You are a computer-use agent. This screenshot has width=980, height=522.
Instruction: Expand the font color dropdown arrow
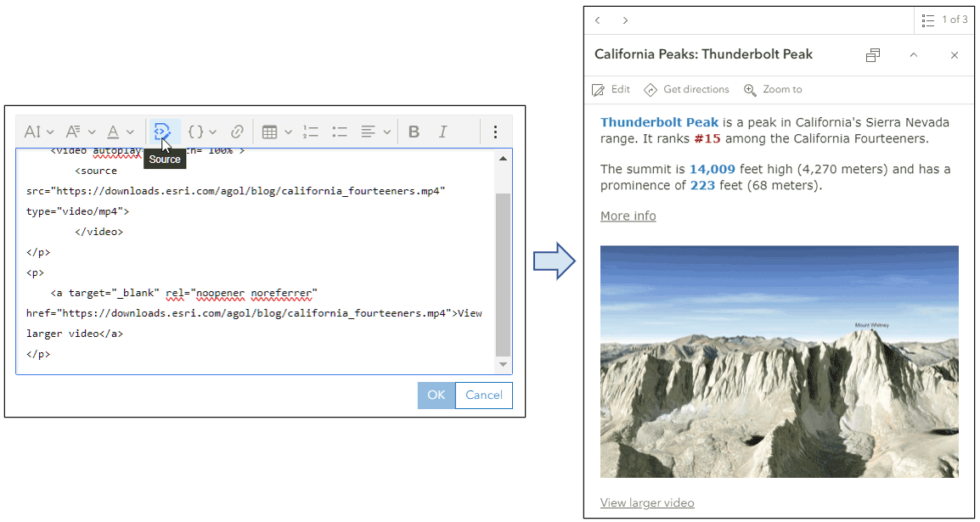point(130,132)
